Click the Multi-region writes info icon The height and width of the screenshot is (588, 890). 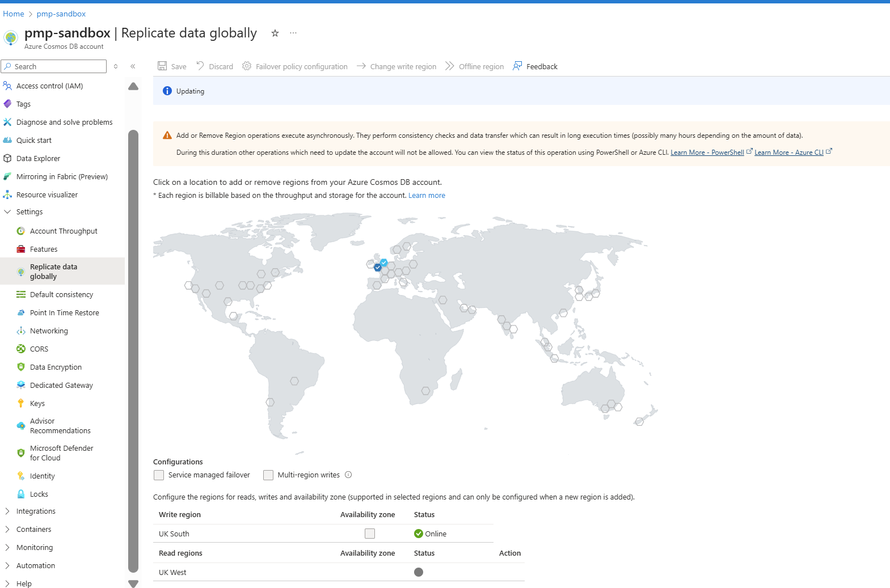(348, 475)
